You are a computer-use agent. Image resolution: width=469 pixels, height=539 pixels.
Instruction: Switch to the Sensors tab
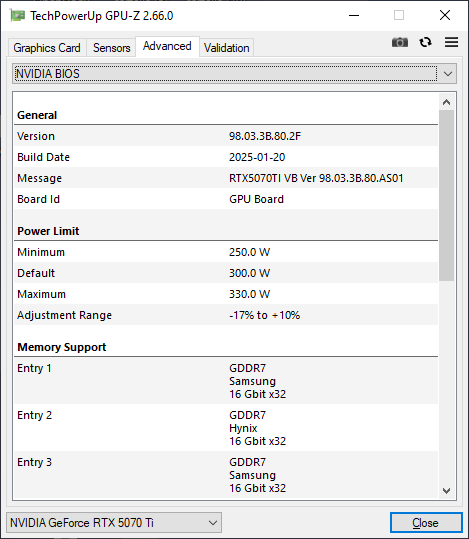[x=111, y=48]
